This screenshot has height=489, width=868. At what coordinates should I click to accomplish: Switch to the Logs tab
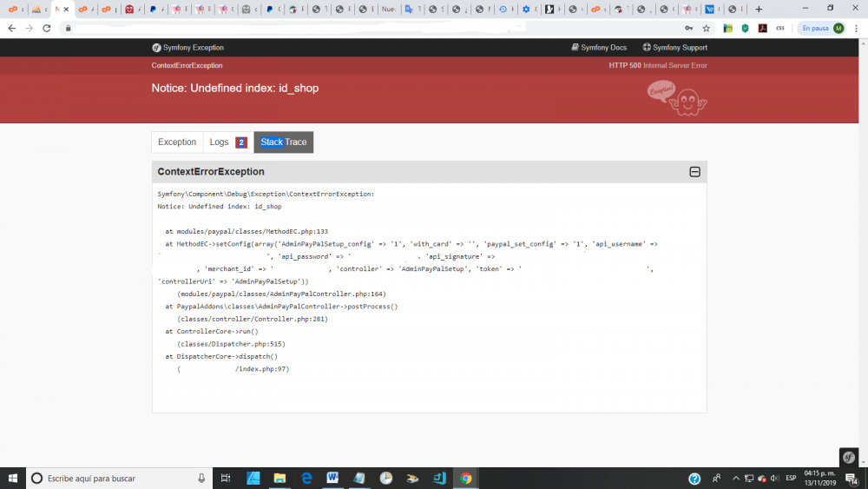(228, 142)
